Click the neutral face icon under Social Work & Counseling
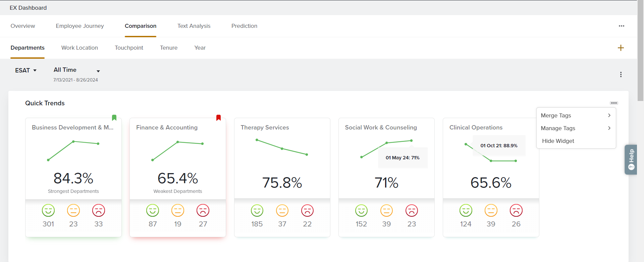 tap(386, 211)
